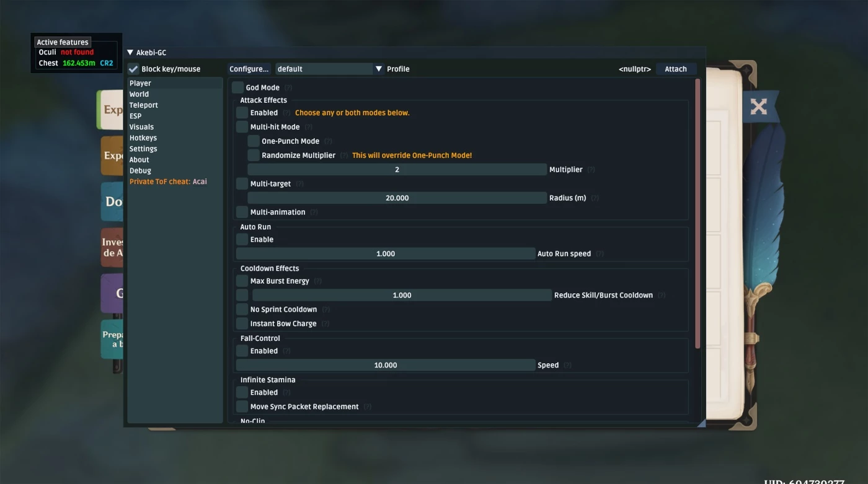Screen dimensions: 868x484
Task: Switch to the Hotkeys section
Action: click(x=143, y=138)
